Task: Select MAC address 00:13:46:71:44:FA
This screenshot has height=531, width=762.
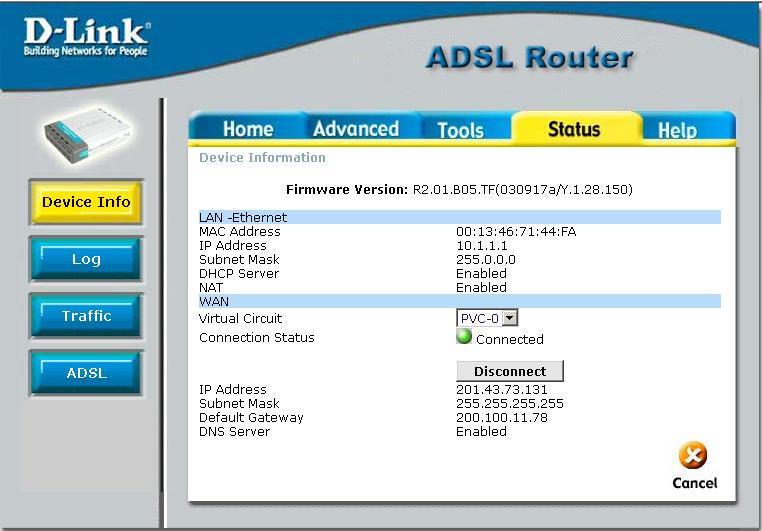Action: point(516,232)
